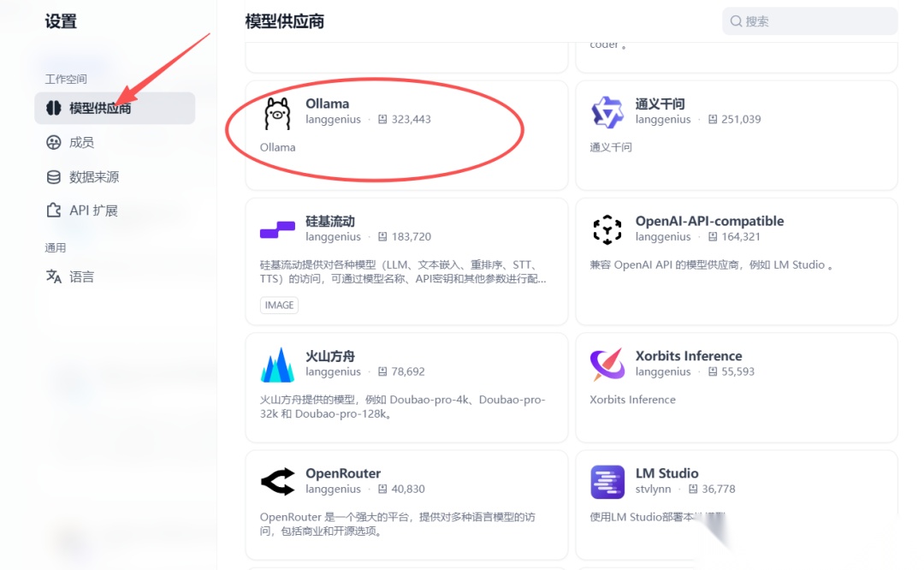
Task: Click the 成员 members icon
Action: (x=54, y=142)
